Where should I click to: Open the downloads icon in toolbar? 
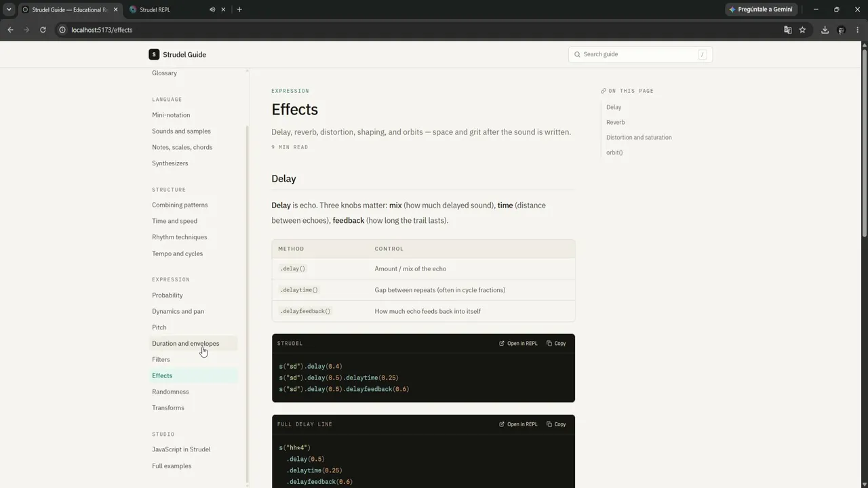point(825,30)
